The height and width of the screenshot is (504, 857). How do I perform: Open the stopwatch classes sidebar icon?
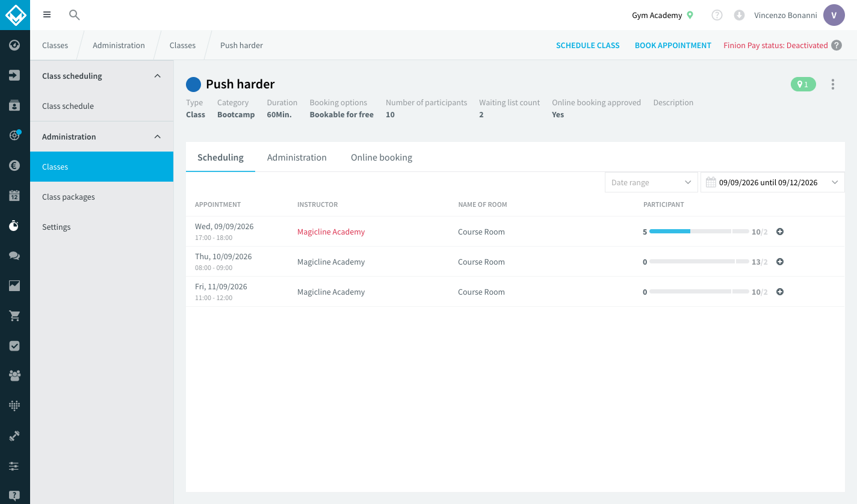pyautogui.click(x=15, y=226)
